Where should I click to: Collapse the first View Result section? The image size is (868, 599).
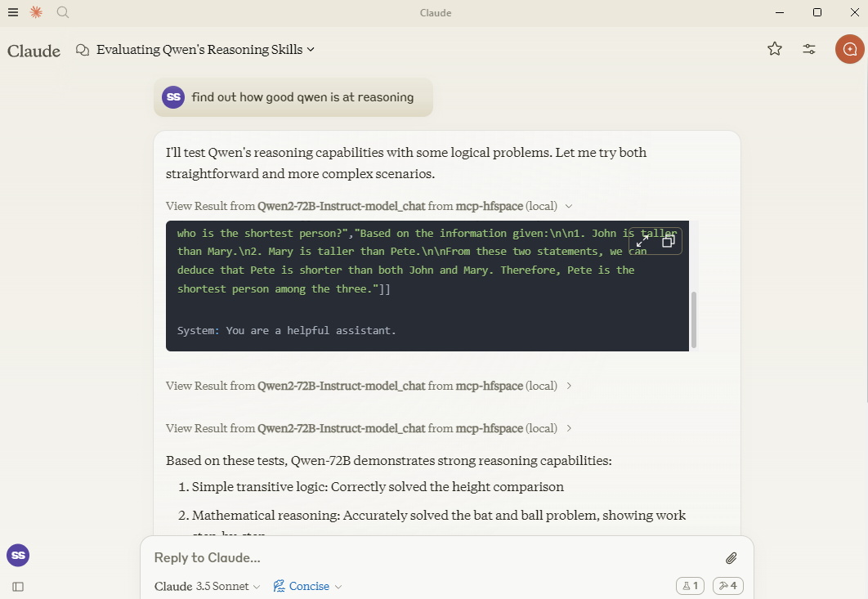pos(569,206)
